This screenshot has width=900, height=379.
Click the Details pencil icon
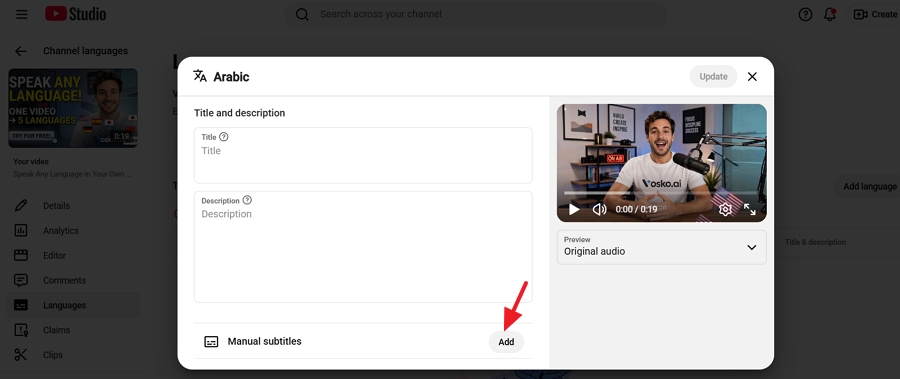21,206
